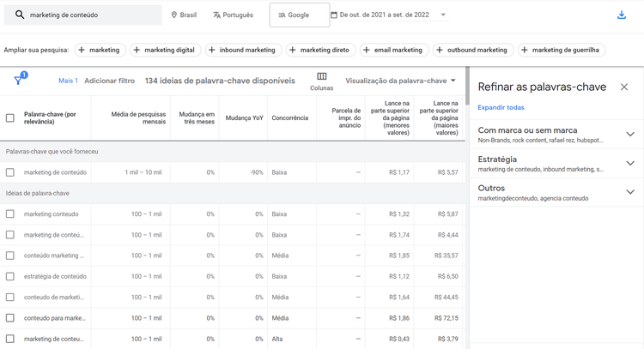Click the keyword search input field
644x349 pixels.
click(x=83, y=15)
